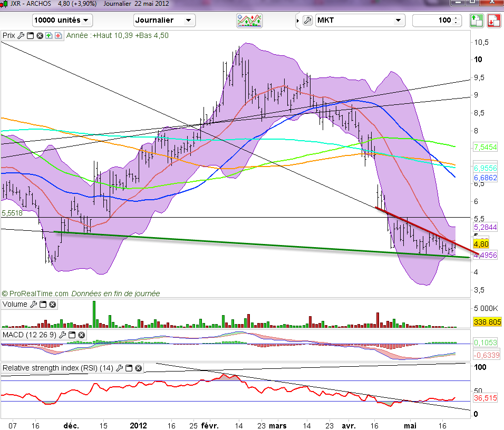Click the red move-down arrow in Prix panel
This screenshot has height=430, width=504.
point(57,36)
